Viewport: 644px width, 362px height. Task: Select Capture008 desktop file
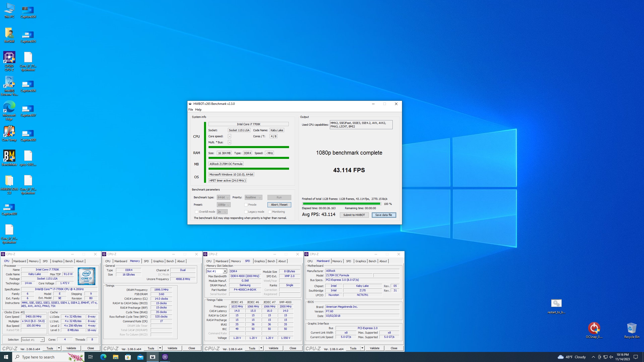28,135
